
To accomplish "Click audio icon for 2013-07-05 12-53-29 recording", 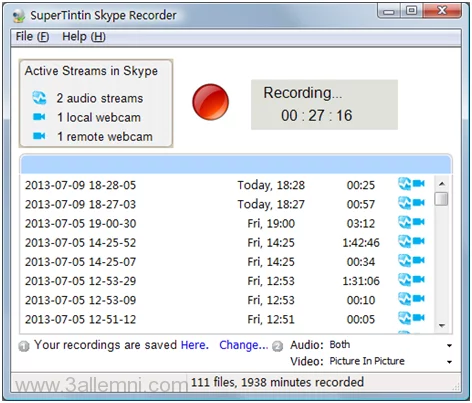I will click(x=405, y=279).
